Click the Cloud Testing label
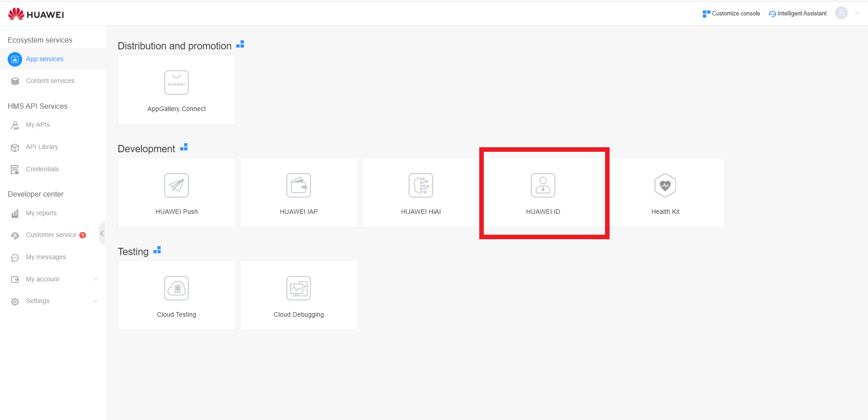Viewport: 868px width, 420px height. coord(176,314)
